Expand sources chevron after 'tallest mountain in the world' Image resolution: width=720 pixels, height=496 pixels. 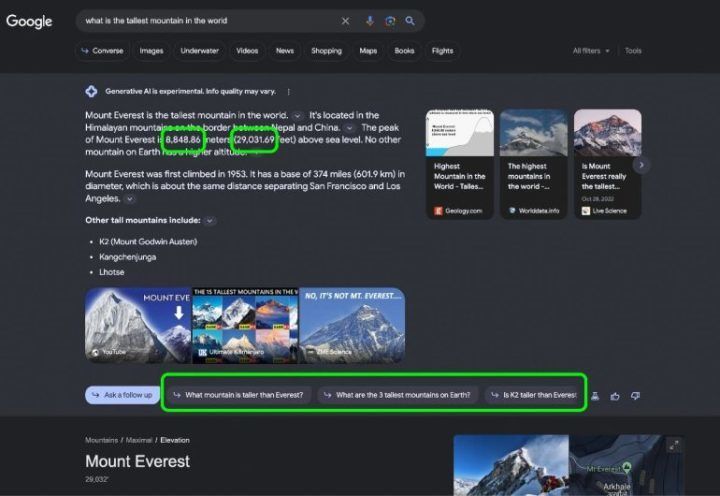click(x=298, y=116)
